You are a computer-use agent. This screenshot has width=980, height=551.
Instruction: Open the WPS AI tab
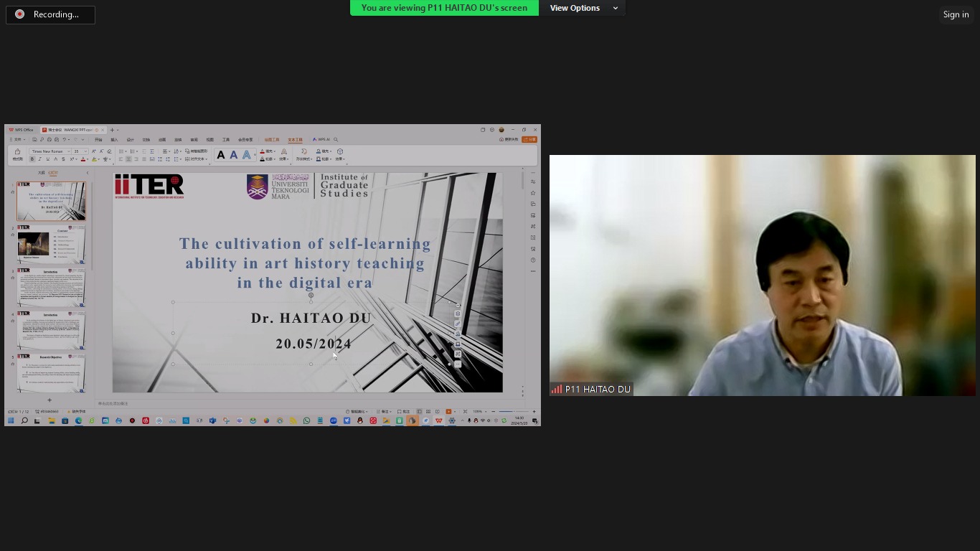tap(321, 139)
